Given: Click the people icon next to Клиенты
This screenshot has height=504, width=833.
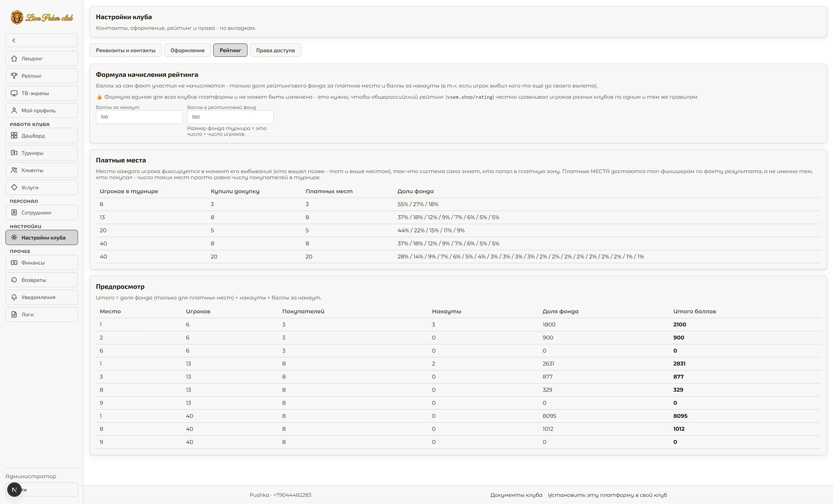Looking at the screenshot, I should pos(14,170).
